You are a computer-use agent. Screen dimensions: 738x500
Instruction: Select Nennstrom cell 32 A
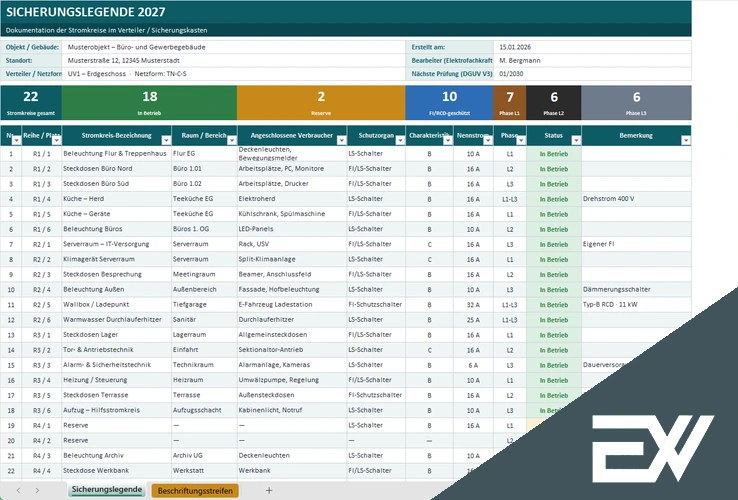pyautogui.click(x=473, y=304)
